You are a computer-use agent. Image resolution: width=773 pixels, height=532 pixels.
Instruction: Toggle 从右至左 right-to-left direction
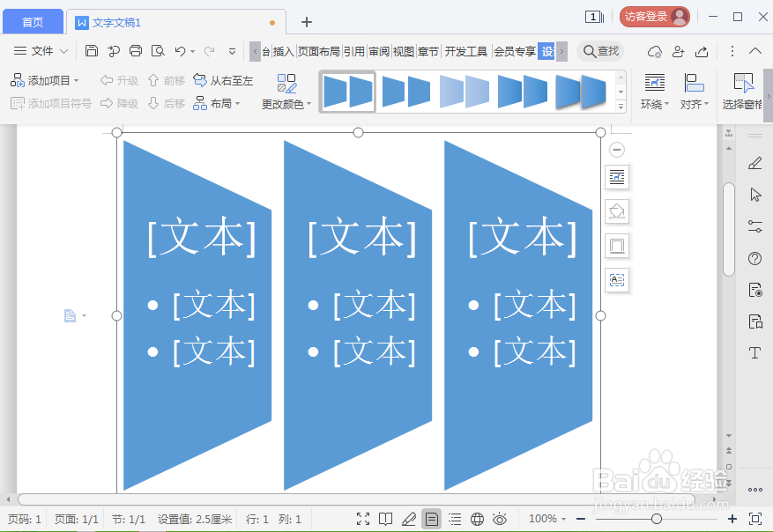coord(223,80)
